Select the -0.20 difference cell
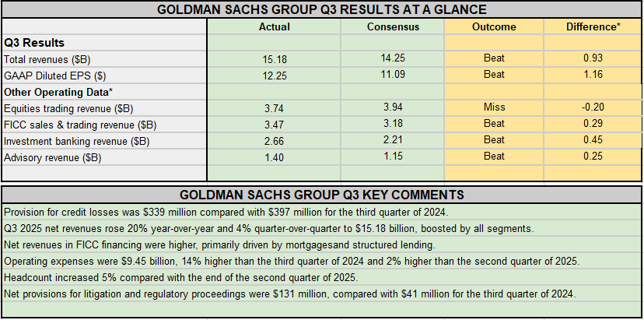Screen dimensions: 644x320 click(593, 107)
